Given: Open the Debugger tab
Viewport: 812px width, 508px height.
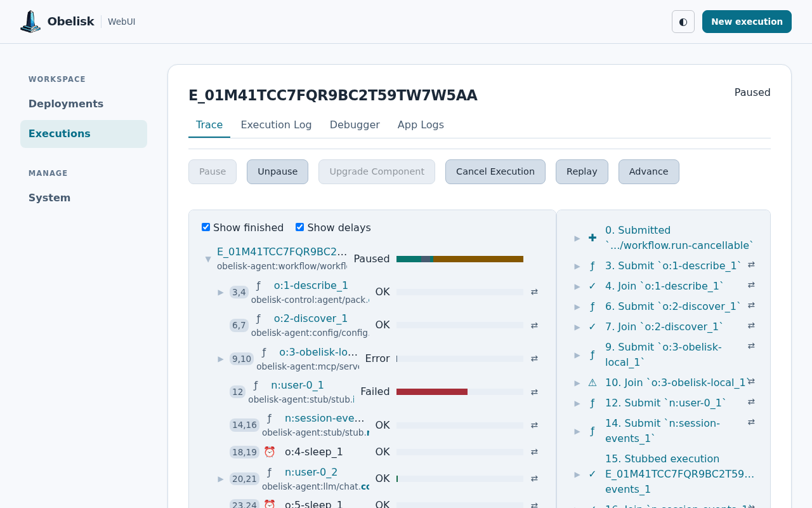Looking at the screenshot, I should point(355,125).
